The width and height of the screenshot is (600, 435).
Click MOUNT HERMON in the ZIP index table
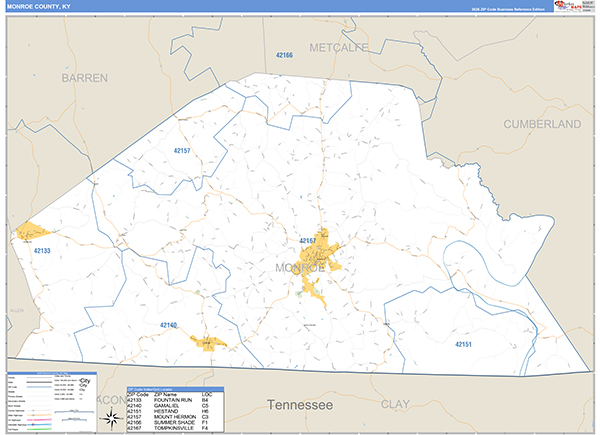[175, 417]
